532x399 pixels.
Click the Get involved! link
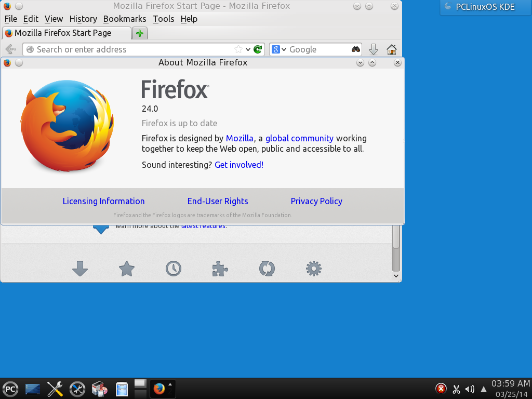[239, 165]
